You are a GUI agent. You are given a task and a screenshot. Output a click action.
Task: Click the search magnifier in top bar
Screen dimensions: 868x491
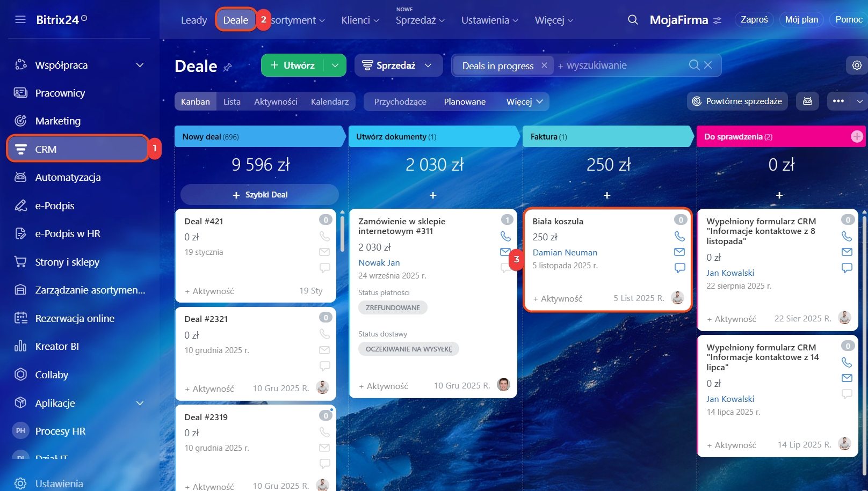coord(633,20)
